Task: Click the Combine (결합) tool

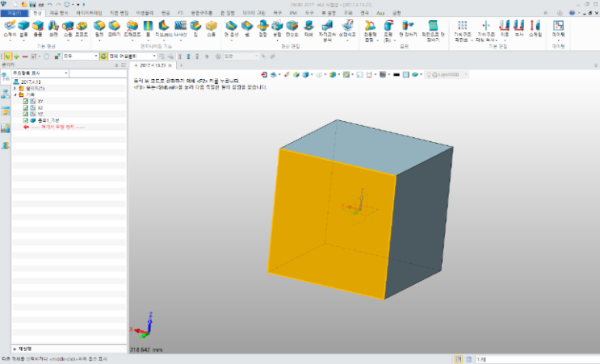Action: click(x=263, y=29)
